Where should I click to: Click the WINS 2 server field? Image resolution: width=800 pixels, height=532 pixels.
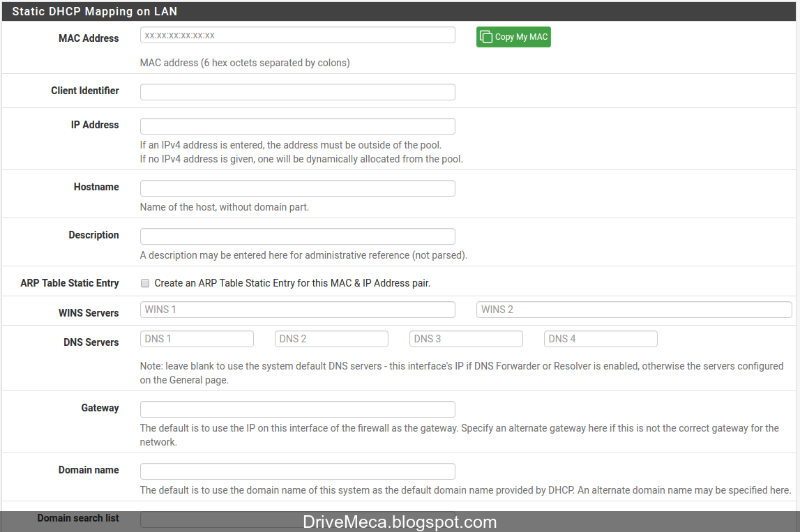tap(634, 310)
